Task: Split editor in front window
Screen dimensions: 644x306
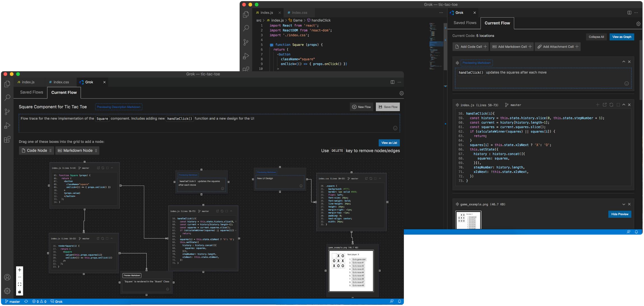Action: click(x=392, y=82)
